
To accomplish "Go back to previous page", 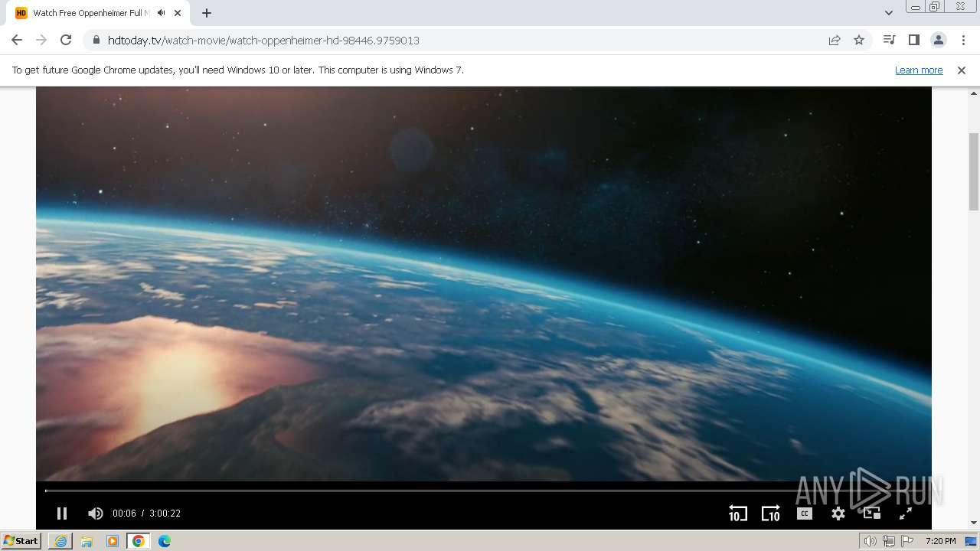I will pos(17,40).
